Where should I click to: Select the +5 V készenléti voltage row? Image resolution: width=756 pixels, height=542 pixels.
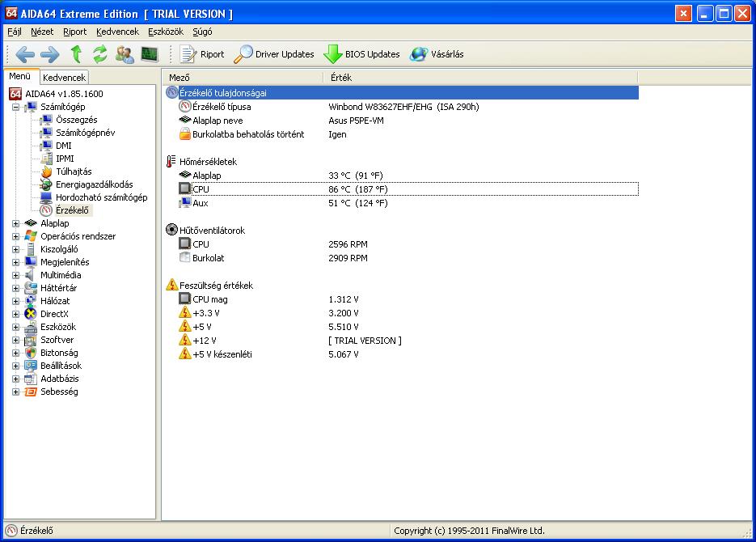point(408,354)
